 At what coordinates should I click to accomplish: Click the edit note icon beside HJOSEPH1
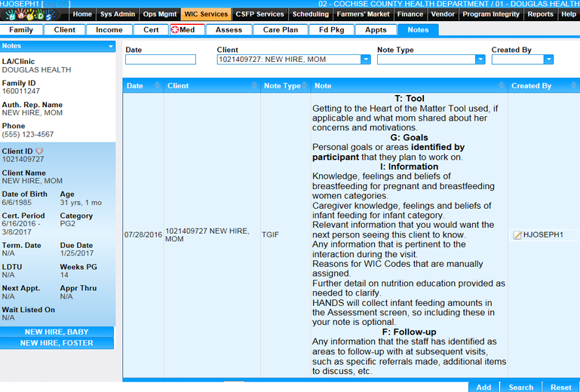click(517, 235)
